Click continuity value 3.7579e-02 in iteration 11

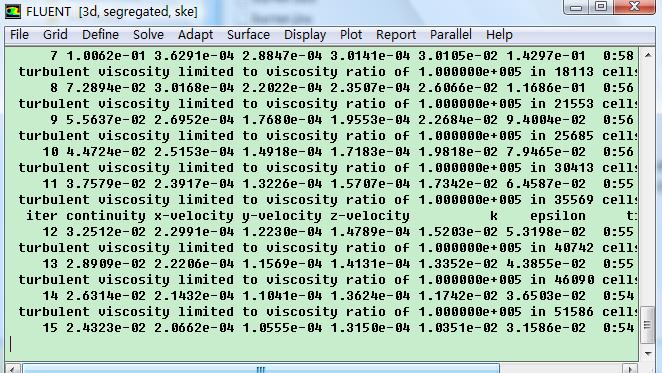tap(106, 184)
